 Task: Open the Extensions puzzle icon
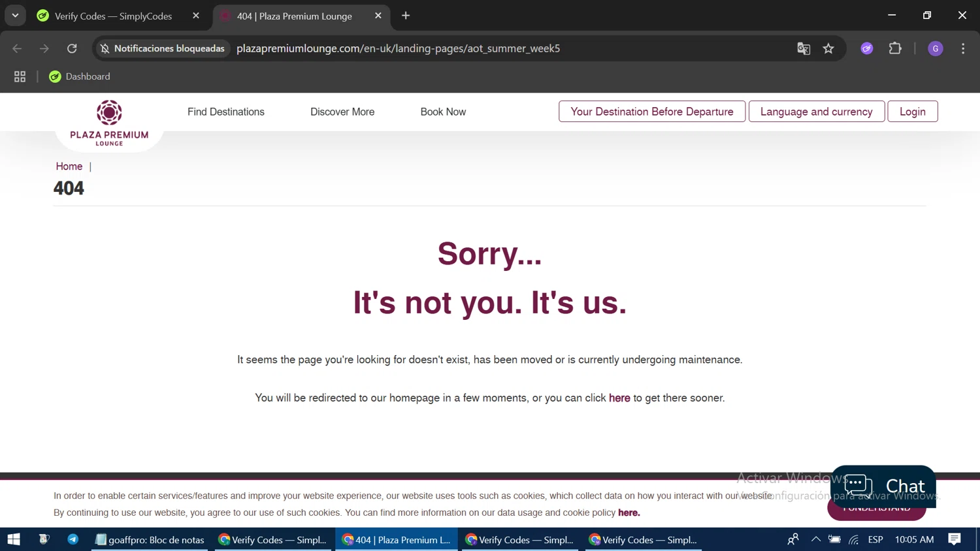895,48
